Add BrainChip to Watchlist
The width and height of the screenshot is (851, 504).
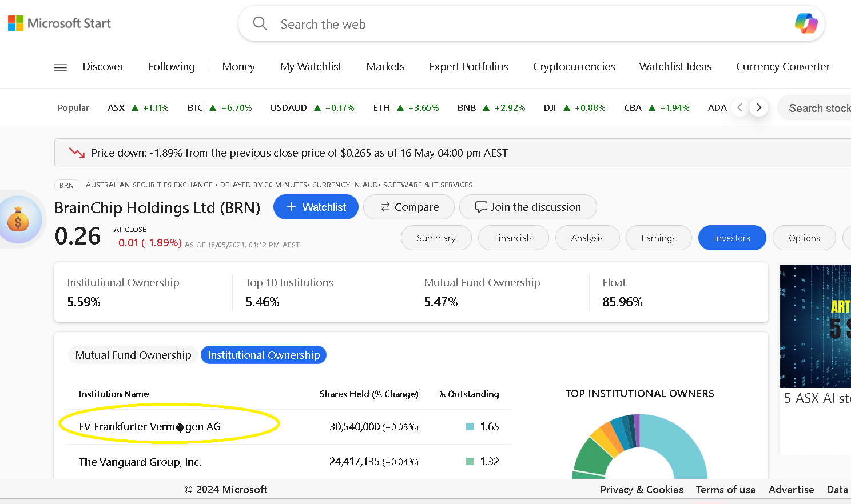click(x=316, y=207)
